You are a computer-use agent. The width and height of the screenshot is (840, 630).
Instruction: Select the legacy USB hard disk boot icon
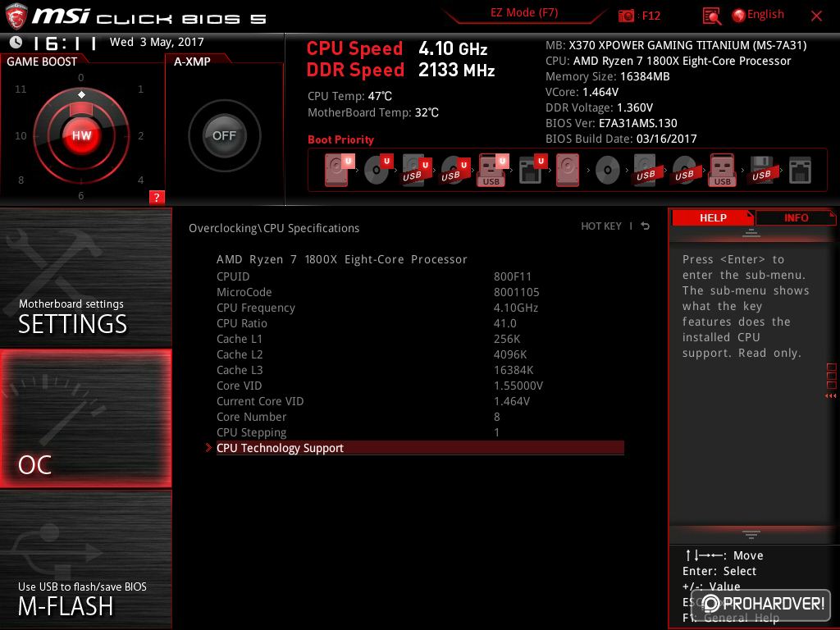point(646,170)
